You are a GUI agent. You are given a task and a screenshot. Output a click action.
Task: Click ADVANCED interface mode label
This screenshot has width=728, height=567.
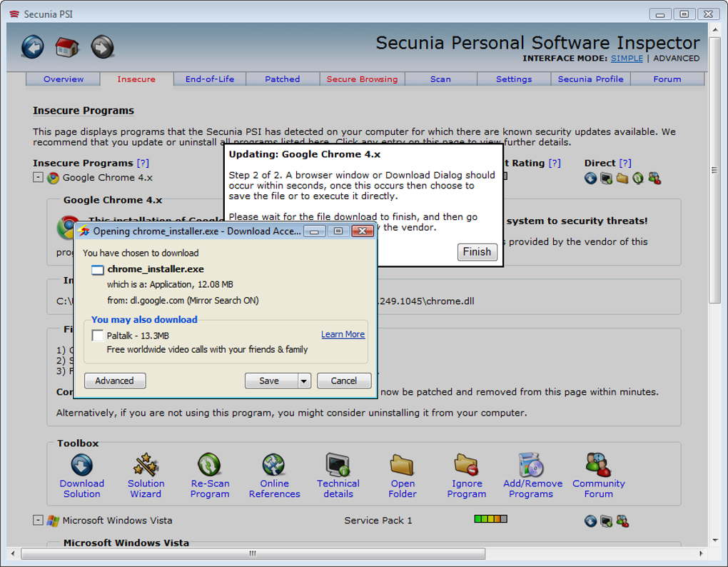click(x=676, y=58)
